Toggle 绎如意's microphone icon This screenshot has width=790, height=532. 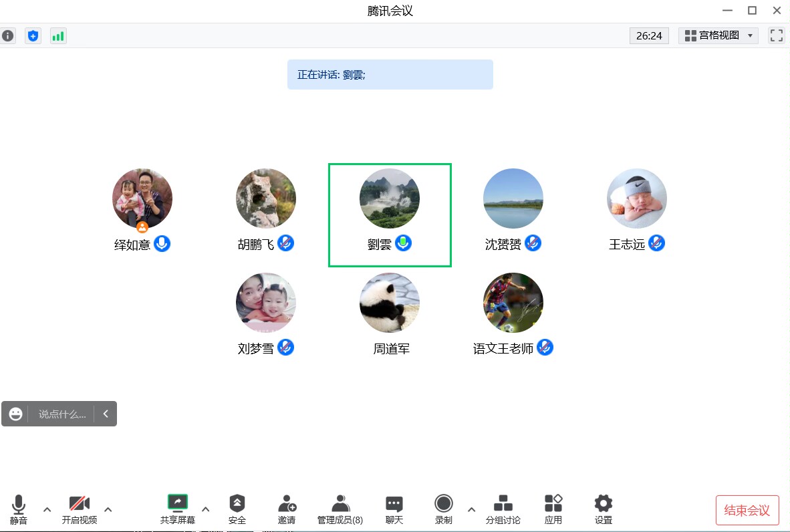point(162,244)
